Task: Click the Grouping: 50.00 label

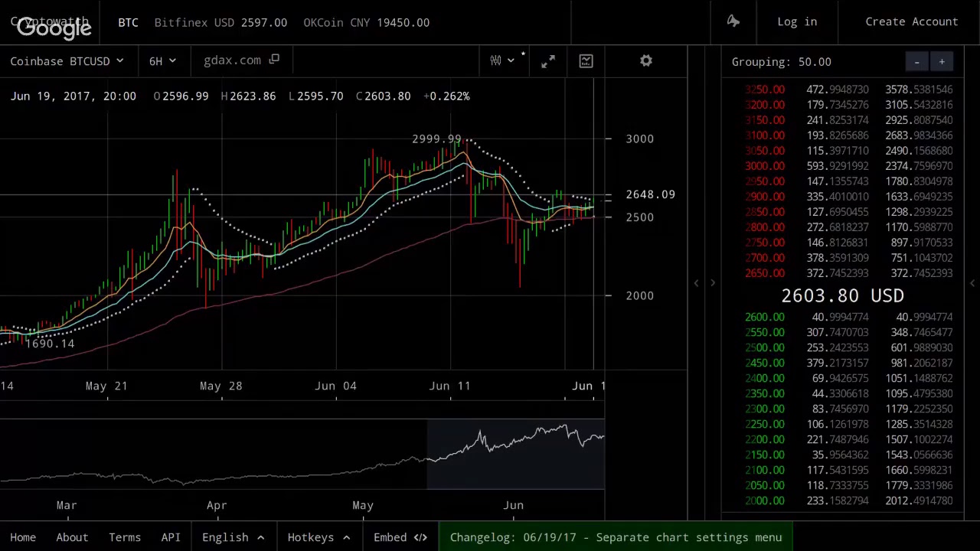Action: (781, 62)
